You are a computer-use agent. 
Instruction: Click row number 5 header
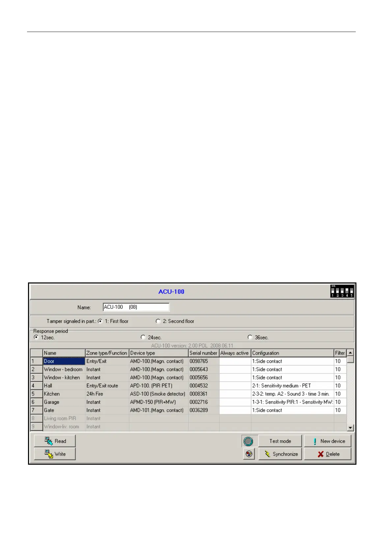(37, 394)
